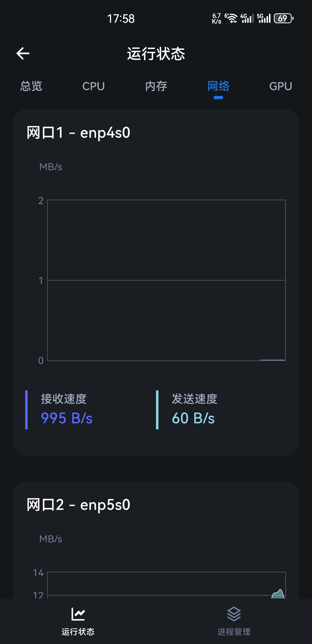Switch to the 总览 tab
312x644 pixels.
pos(31,86)
